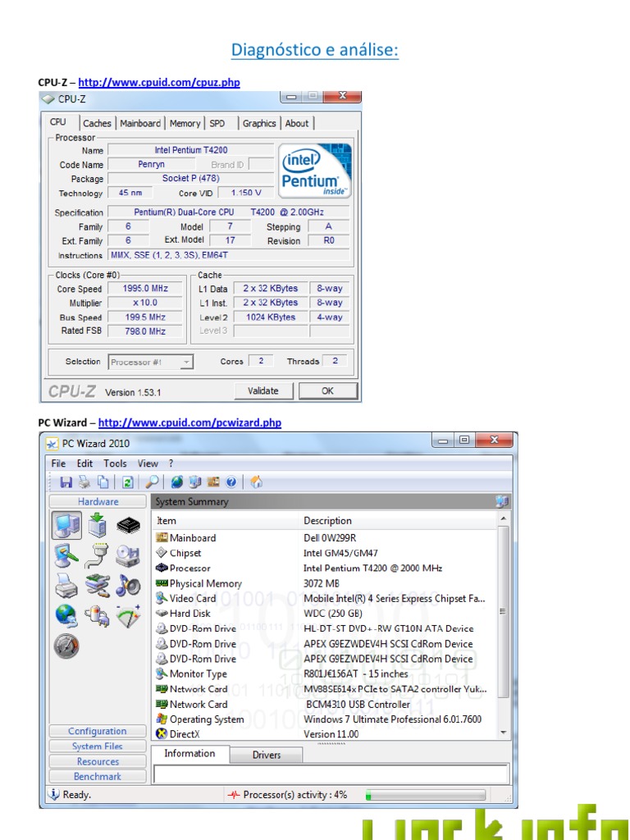Select the Hard Disk row in list

[190, 614]
